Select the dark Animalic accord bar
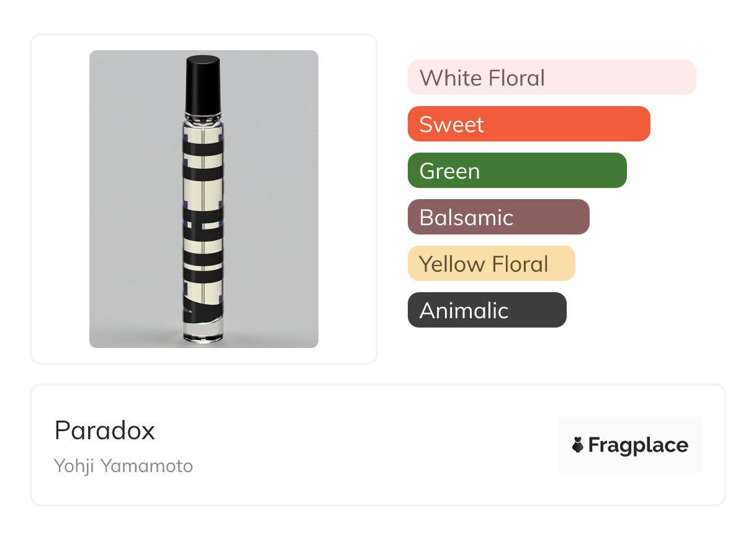 point(487,310)
